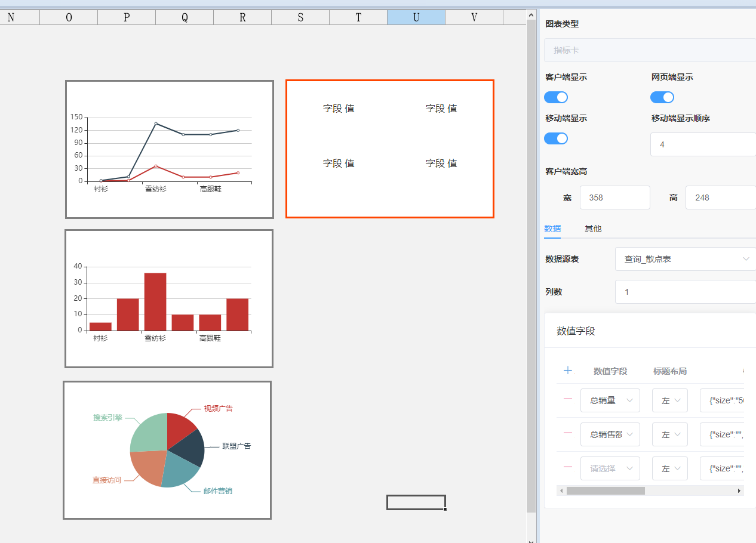The width and height of the screenshot is (756, 543).
Task: Click the horizontal scrollbar thumb in 数值字段 table
Action: tap(606, 490)
